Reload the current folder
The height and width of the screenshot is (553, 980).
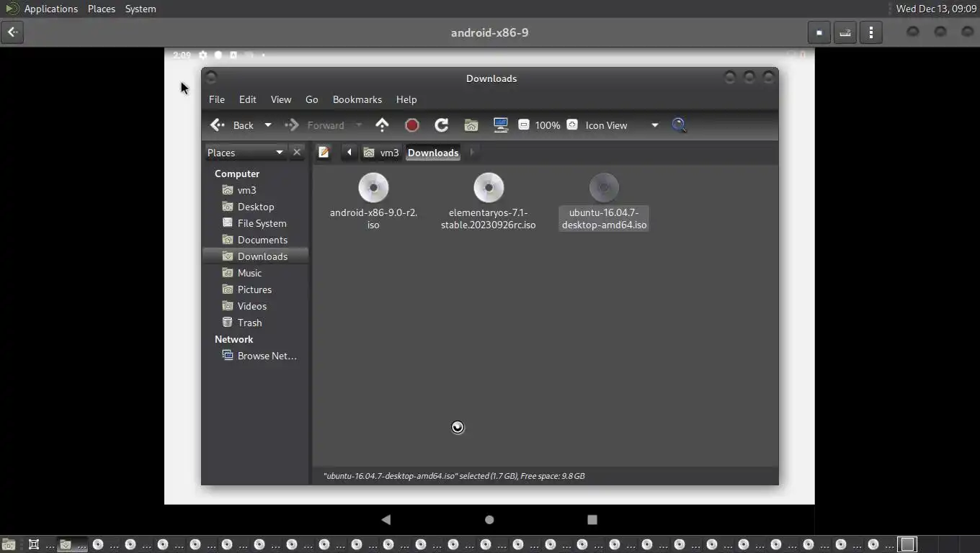[442, 125]
